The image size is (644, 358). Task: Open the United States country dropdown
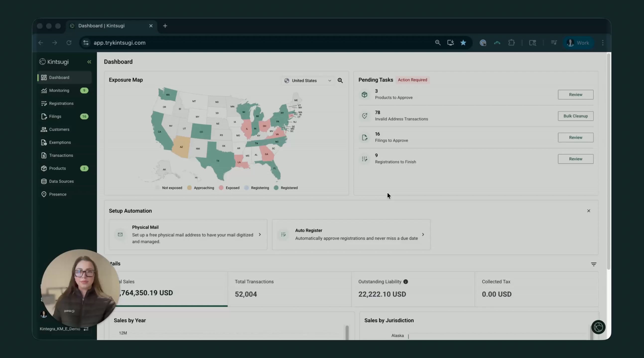click(x=308, y=81)
